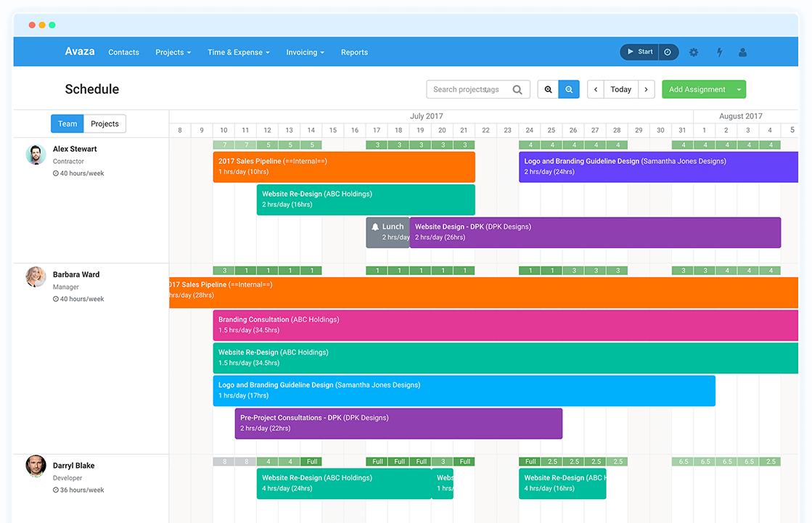812x523 pixels.
Task: Click the settings gear icon in navbar
Action: (694, 52)
